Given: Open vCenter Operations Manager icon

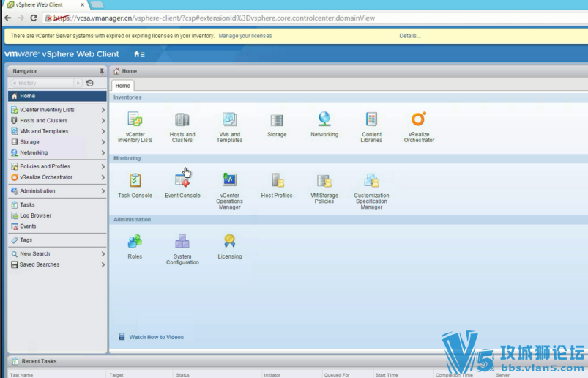Looking at the screenshot, I should pos(229,180).
